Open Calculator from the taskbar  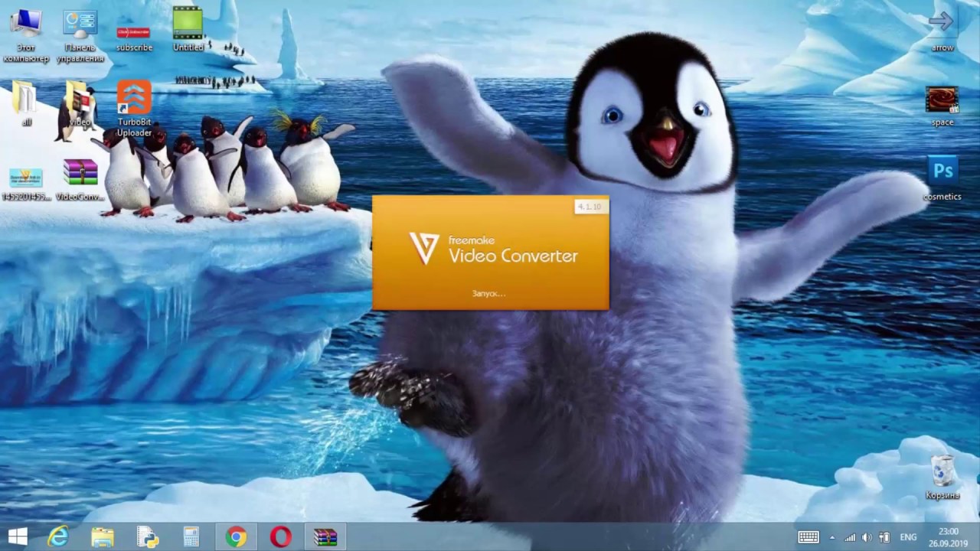191,537
